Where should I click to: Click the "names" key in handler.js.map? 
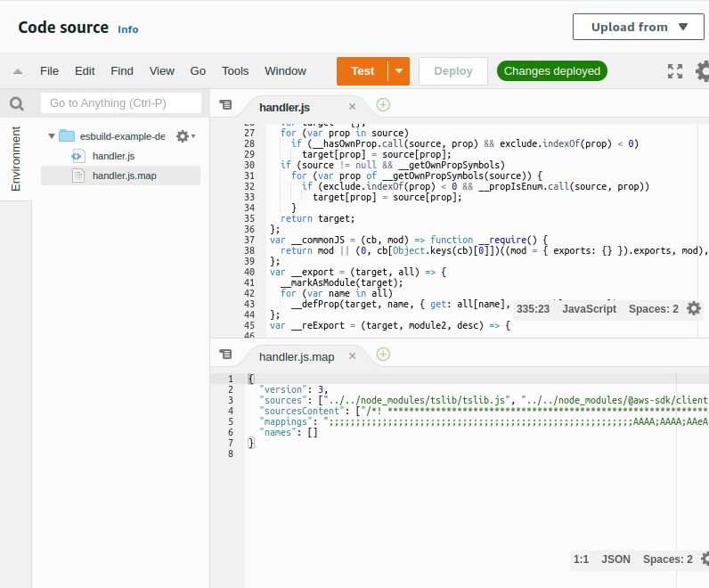[278, 432]
